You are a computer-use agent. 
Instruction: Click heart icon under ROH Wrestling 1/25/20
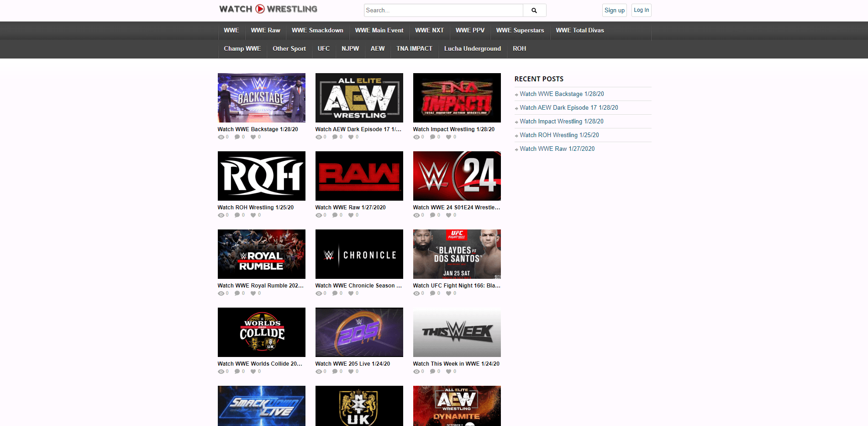tap(253, 215)
